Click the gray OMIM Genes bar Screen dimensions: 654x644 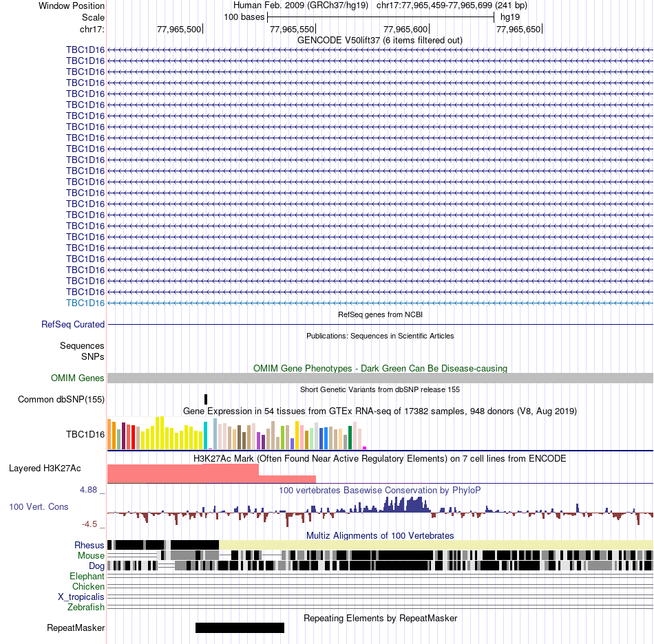click(x=380, y=378)
